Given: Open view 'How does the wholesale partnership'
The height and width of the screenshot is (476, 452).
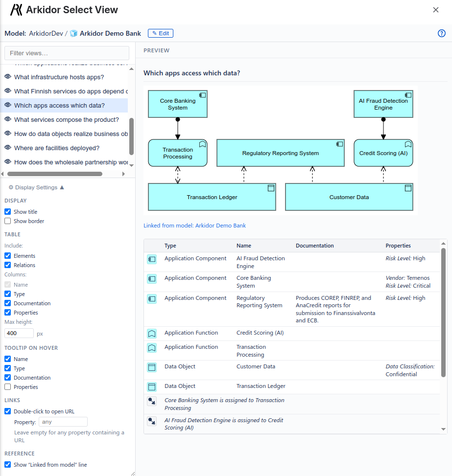Looking at the screenshot, I should (64, 162).
